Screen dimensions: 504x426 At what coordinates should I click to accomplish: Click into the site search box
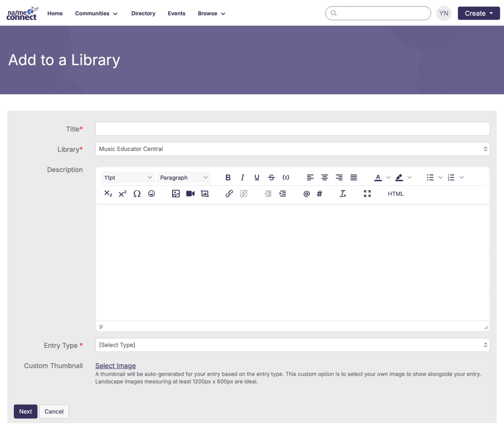[x=378, y=13]
